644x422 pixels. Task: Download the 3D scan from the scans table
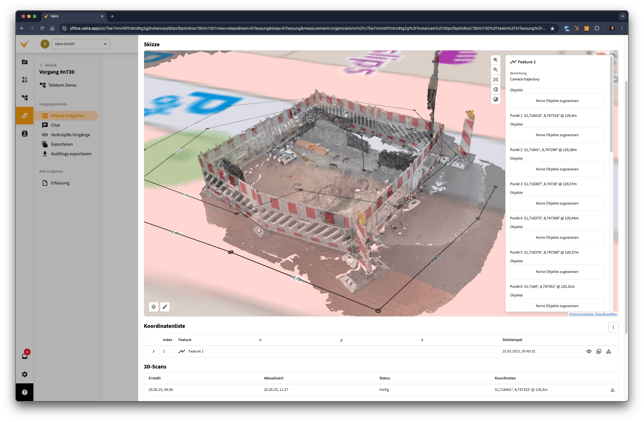612,390
